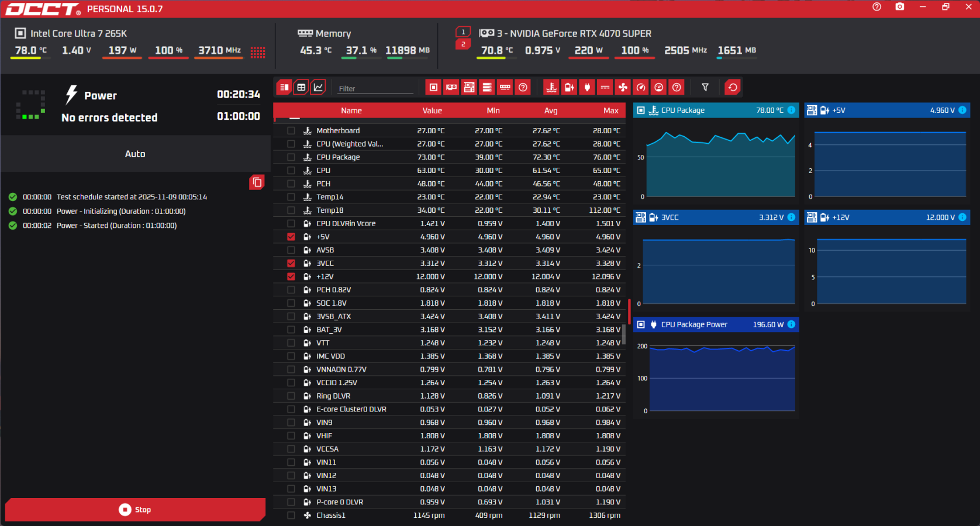Stop the running Power test
980x526 pixels.
135,510
